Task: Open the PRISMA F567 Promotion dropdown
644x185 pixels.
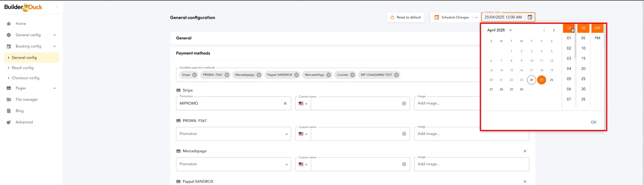Action: click(233, 134)
